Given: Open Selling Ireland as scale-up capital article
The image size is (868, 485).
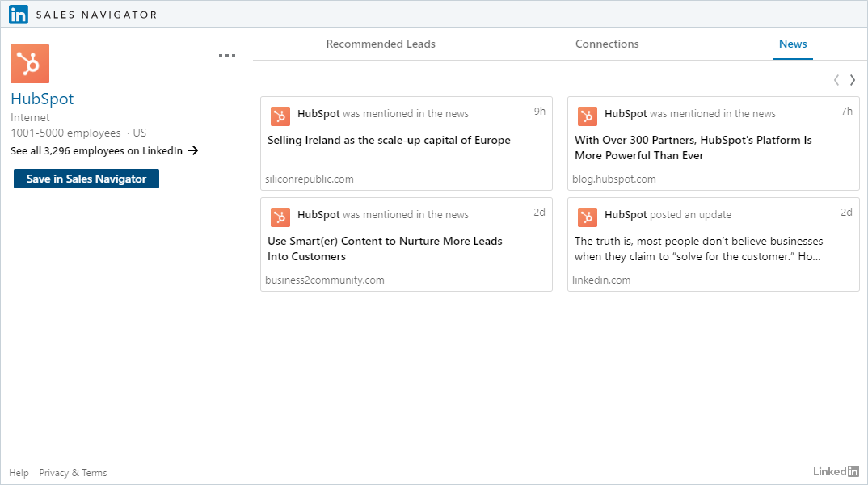Looking at the screenshot, I should [x=389, y=140].
